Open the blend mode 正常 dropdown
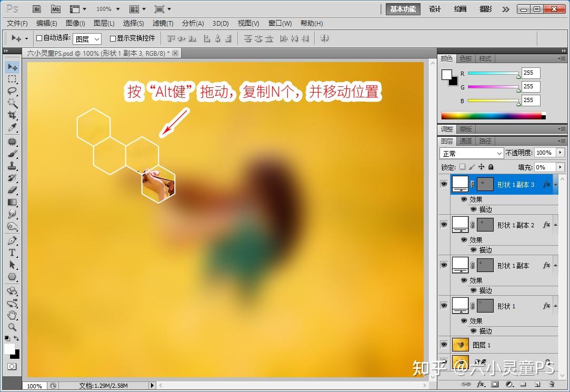This screenshot has width=570, height=392. [472, 153]
